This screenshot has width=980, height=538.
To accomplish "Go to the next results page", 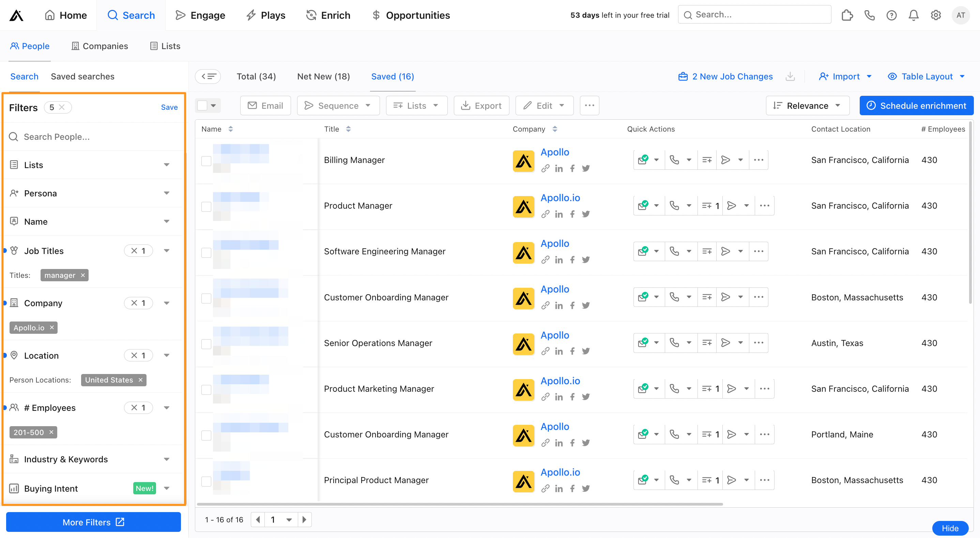I will (x=304, y=519).
